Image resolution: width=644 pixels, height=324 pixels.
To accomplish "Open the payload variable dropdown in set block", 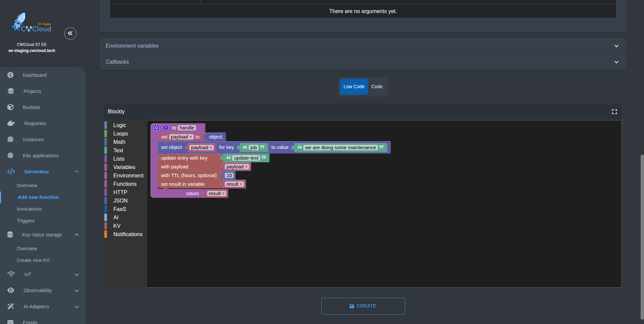I will coord(191,137).
